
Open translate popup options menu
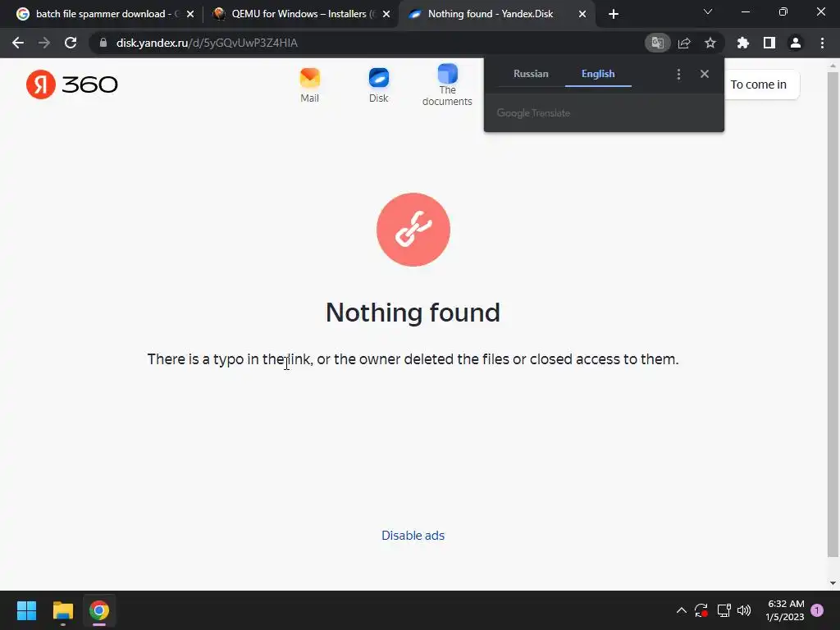pos(678,74)
